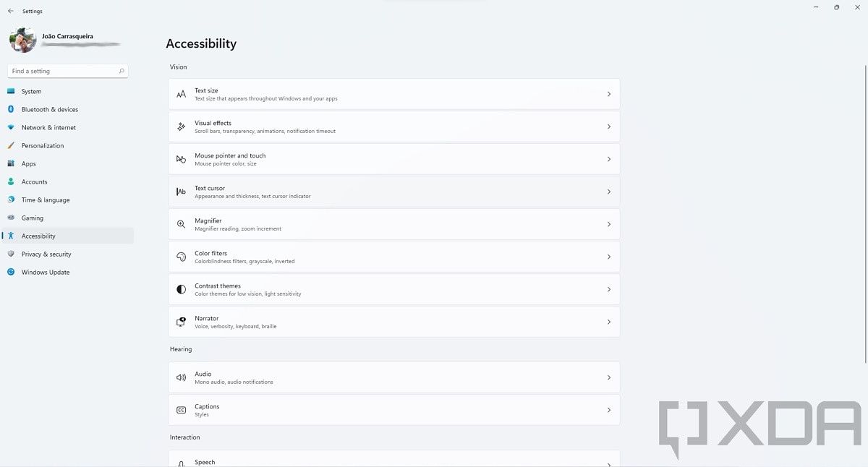Open Bluetooth & devices in sidebar
868x467 pixels.
pos(49,110)
